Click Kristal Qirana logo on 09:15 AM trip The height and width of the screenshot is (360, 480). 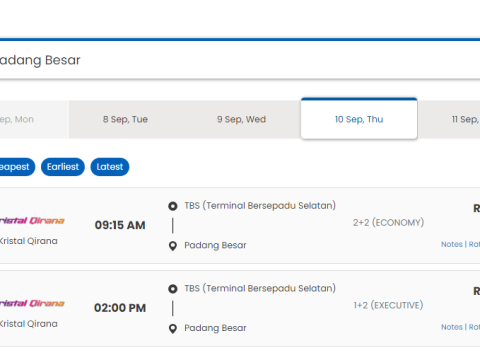[32, 221]
